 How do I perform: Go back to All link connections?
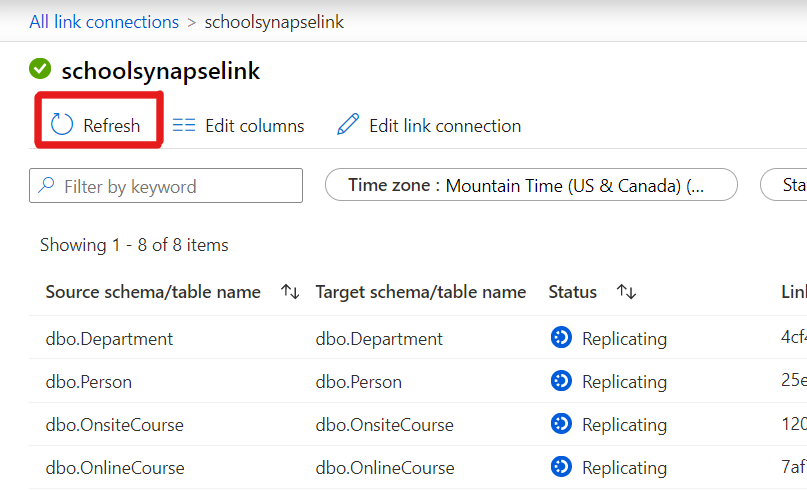point(104,22)
